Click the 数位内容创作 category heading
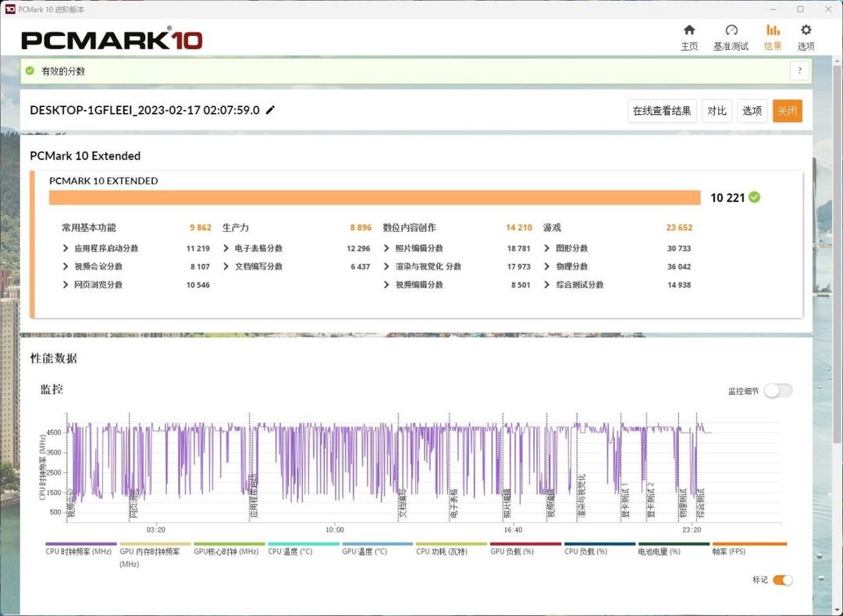Screen dimensions: 843x616 click(x=409, y=228)
